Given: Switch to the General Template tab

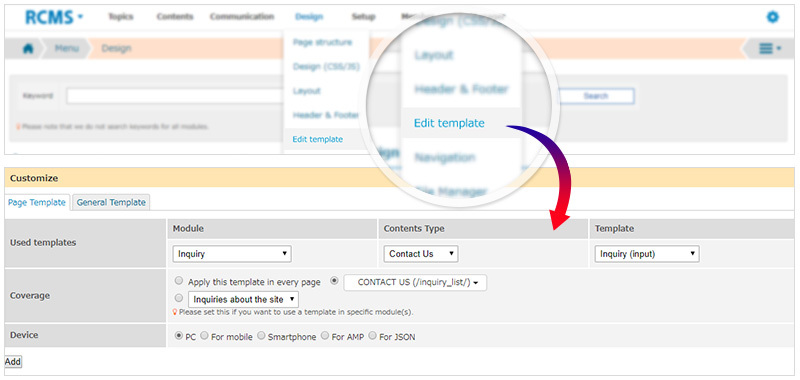Looking at the screenshot, I should (111, 202).
